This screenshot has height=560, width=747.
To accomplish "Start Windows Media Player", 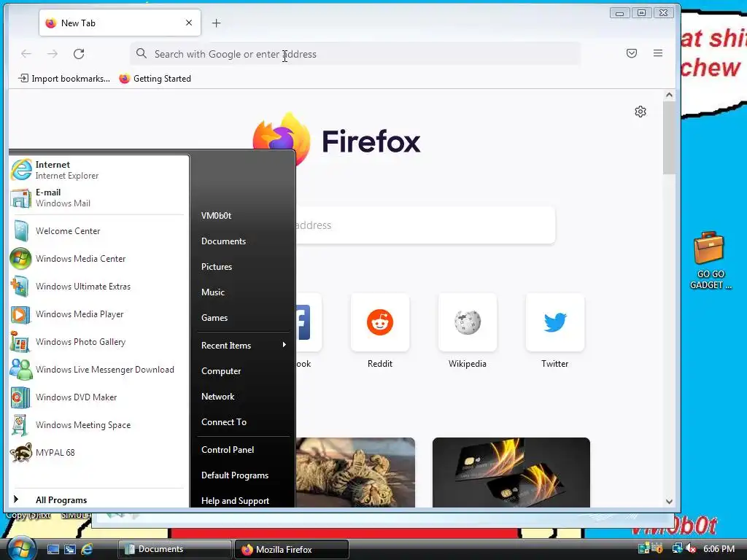I will pyautogui.click(x=98, y=314).
